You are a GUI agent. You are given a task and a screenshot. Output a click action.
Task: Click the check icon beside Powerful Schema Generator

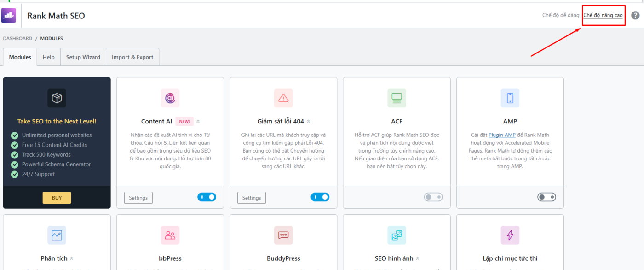(15, 164)
